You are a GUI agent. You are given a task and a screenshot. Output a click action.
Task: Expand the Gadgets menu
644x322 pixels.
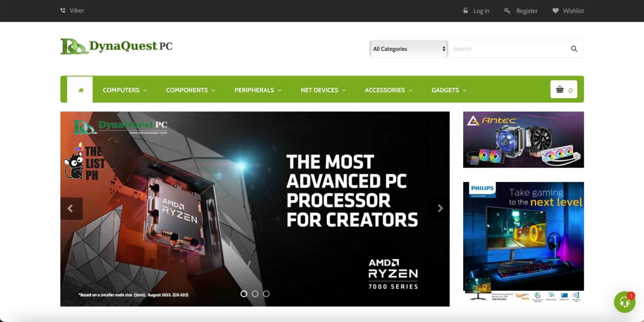pyautogui.click(x=449, y=90)
